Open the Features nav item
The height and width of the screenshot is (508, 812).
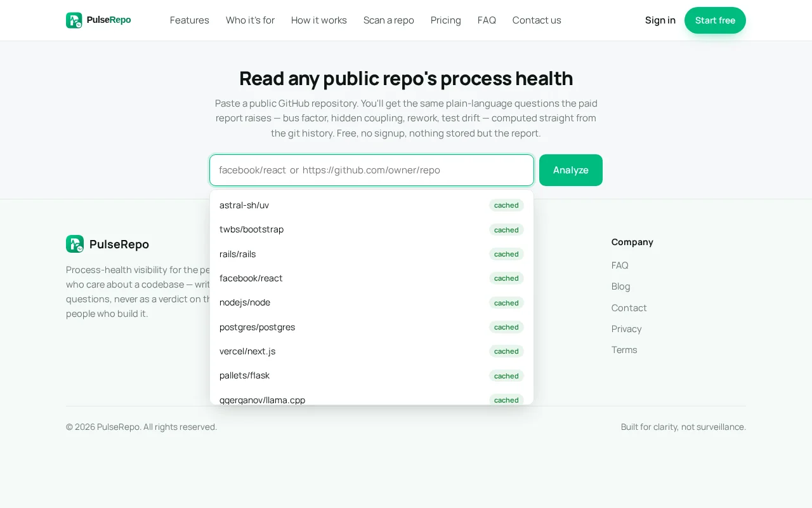190,20
